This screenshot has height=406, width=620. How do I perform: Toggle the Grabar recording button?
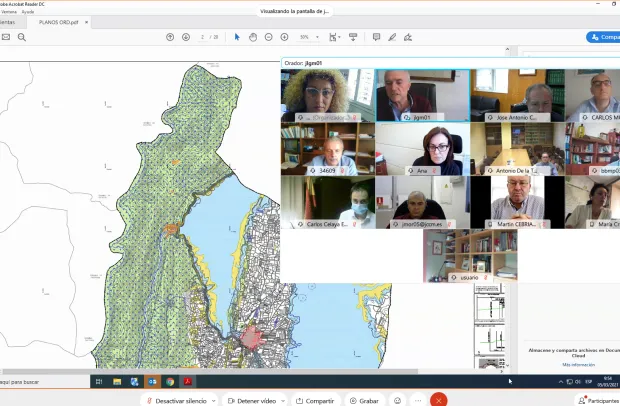(x=364, y=400)
